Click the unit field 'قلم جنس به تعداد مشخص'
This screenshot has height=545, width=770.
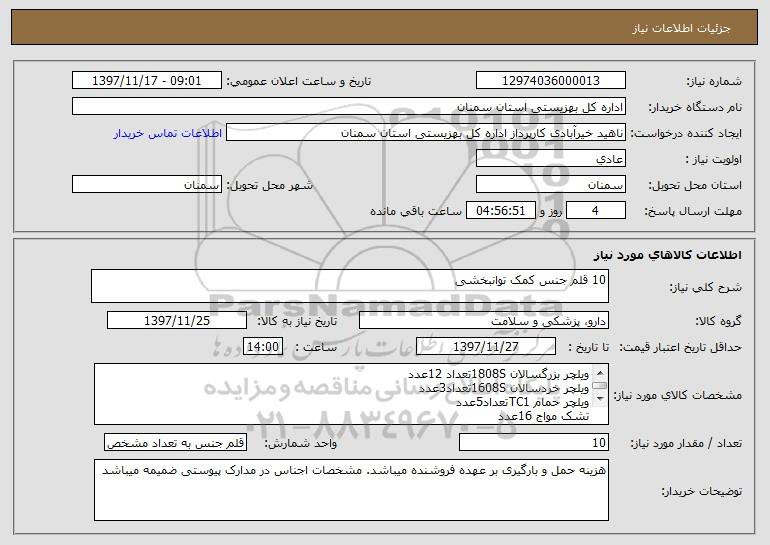point(175,442)
